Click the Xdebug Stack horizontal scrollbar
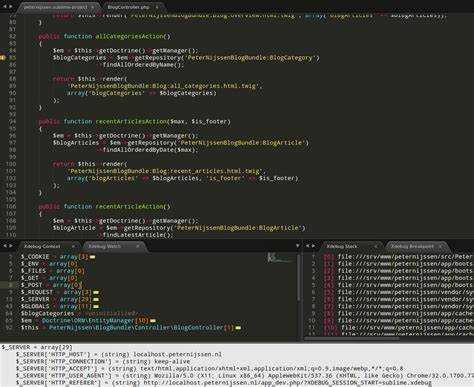Viewport: 474px width, 387px height. coord(352,339)
